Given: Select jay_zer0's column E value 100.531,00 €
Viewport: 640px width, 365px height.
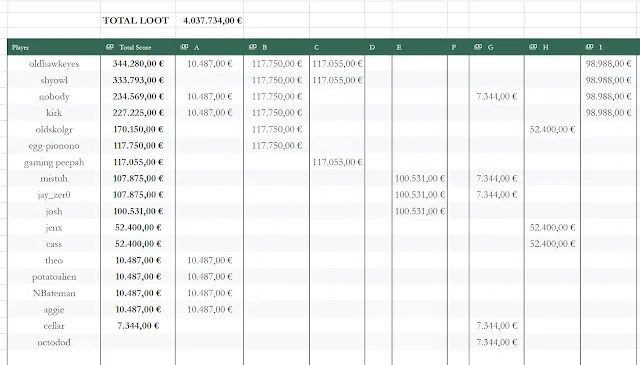Looking at the screenshot, I should tap(420, 195).
